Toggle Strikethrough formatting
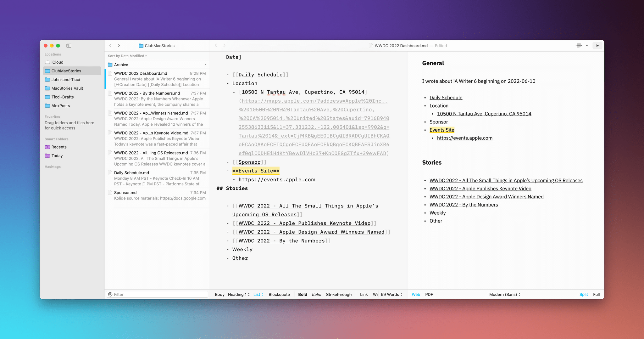Screen dimensions: 644x339 tap(339, 295)
